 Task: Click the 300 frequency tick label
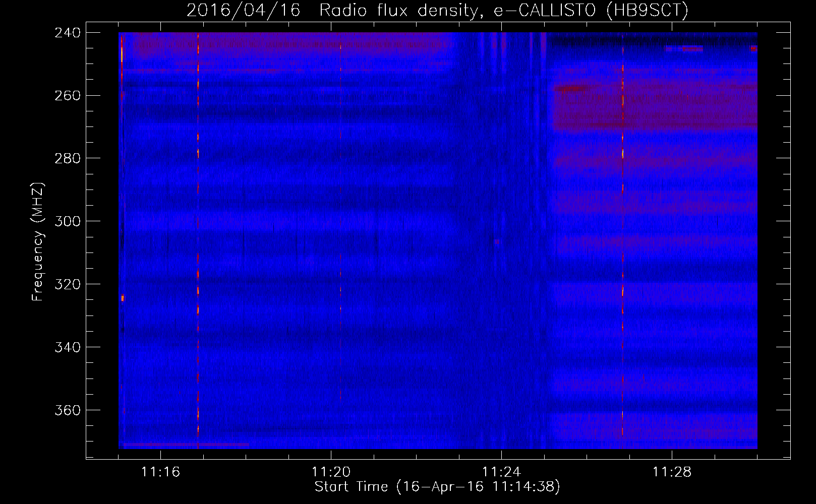(68, 222)
